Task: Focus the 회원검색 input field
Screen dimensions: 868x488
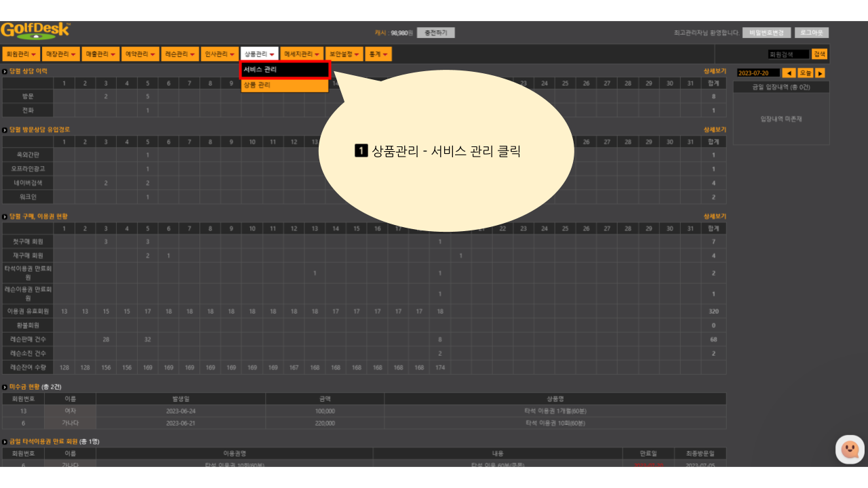Action: click(788, 54)
